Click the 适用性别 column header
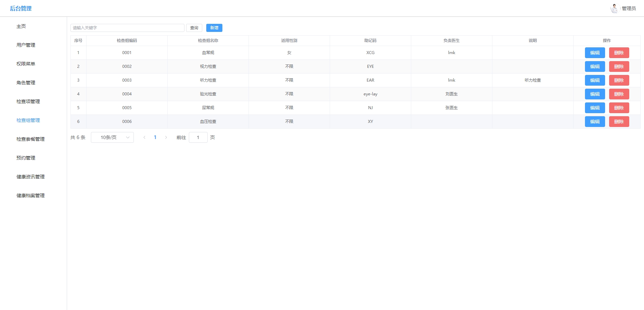 289,41
